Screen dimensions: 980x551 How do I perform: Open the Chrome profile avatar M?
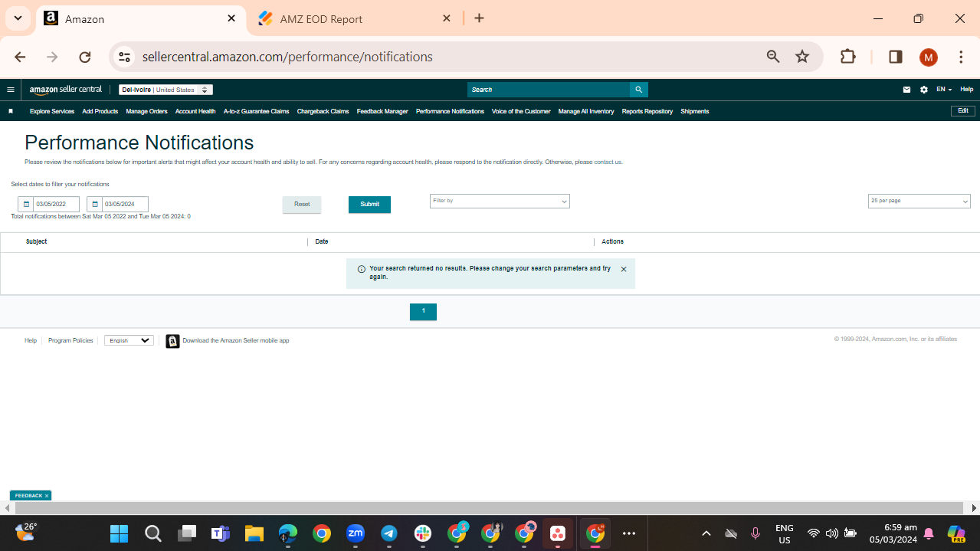929,57
